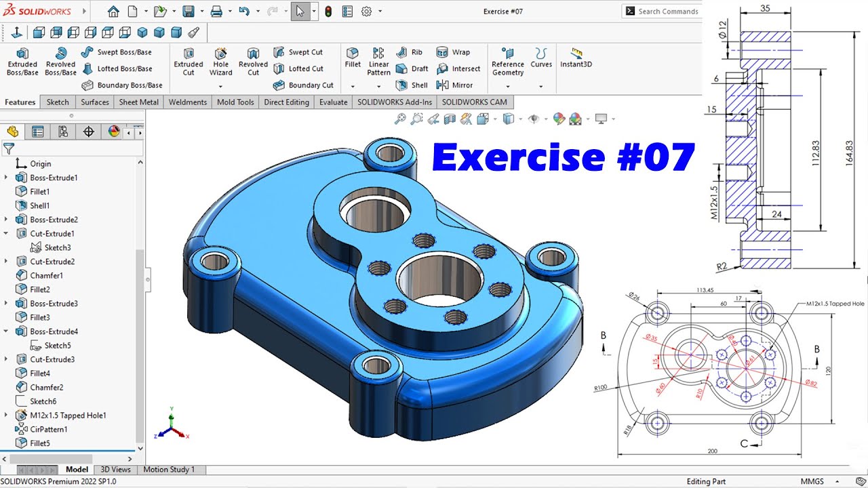The height and width of the screenshot is (488, 868).
Task: Select Sketch3 in the feature tree
Action: tap(51, 247)
